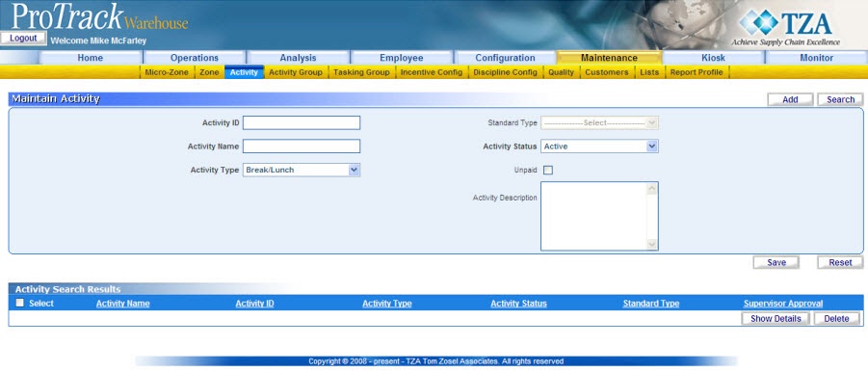This screenshot has width=868, height=372.
Task: Click the Show Details button
Action: [776, 319]
